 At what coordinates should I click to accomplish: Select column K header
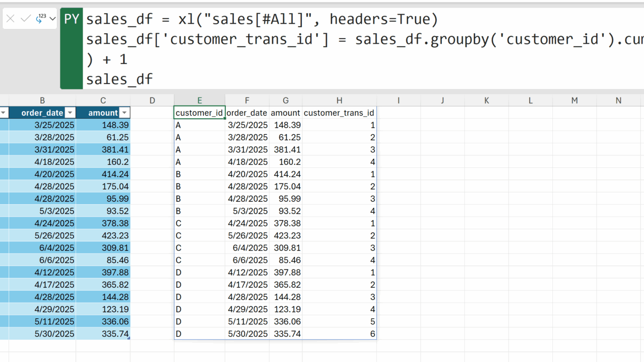point(487,101)
